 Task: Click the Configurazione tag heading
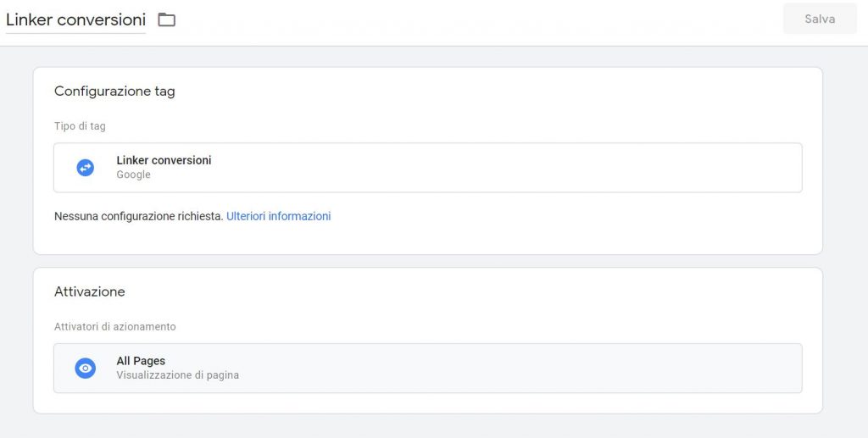pyautogui.click(x=114, y=91)
